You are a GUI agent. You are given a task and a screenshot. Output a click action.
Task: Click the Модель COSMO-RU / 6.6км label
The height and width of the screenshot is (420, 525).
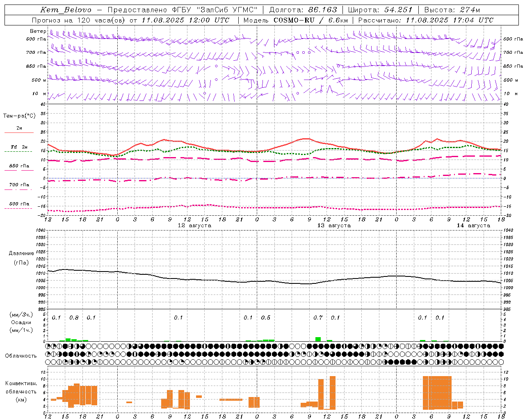[x=296, y=20]
